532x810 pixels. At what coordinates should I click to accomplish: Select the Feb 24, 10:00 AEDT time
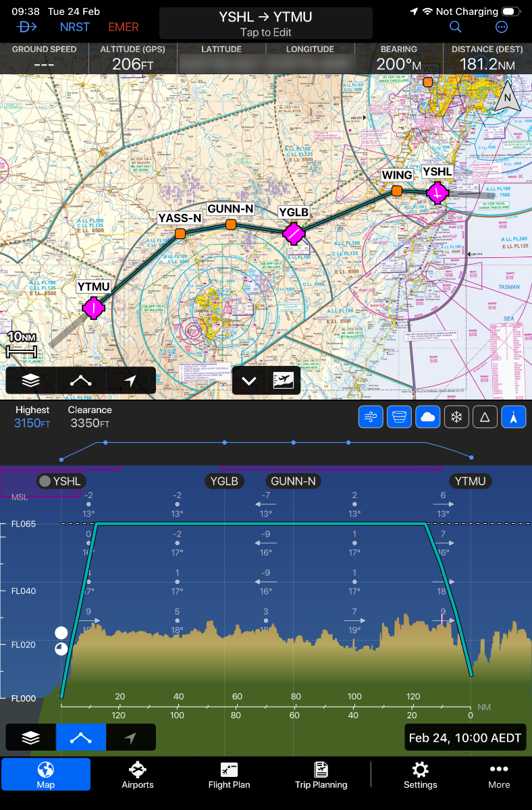(465, 738)
